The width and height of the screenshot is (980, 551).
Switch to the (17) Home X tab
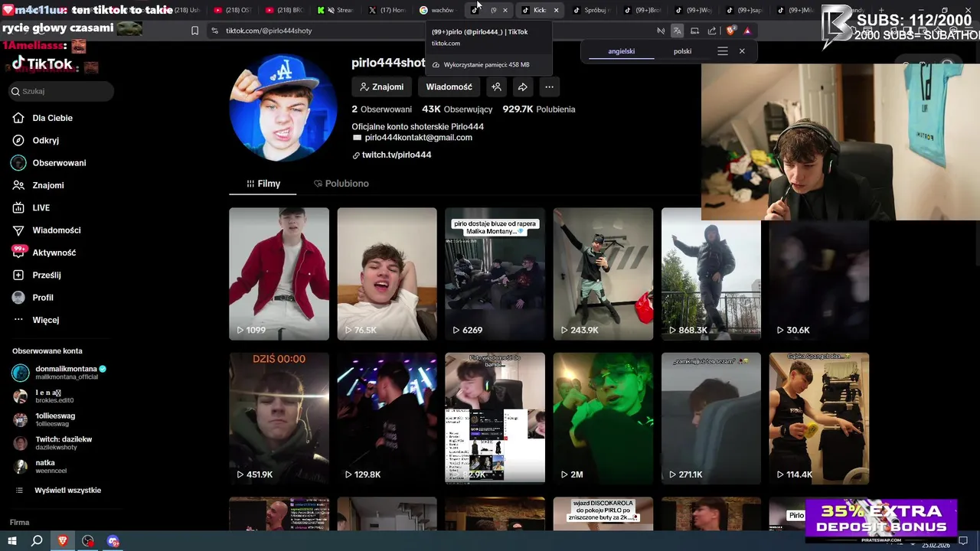387,10
